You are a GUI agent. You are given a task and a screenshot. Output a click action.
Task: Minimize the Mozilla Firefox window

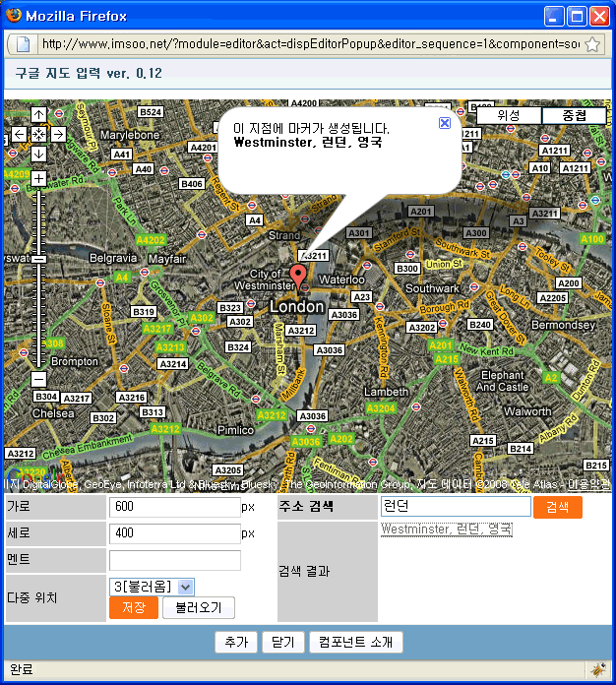(x=554, y=17)
